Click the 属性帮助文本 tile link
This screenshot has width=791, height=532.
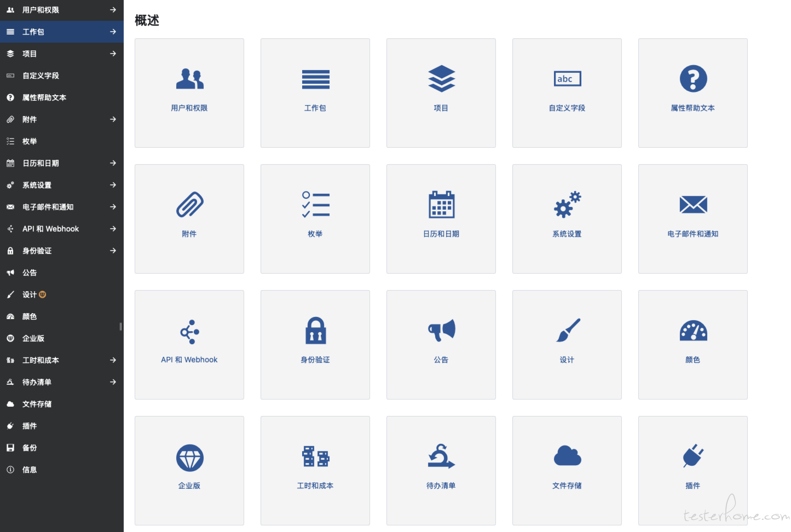pyautogui.click(x=693, y=108)
